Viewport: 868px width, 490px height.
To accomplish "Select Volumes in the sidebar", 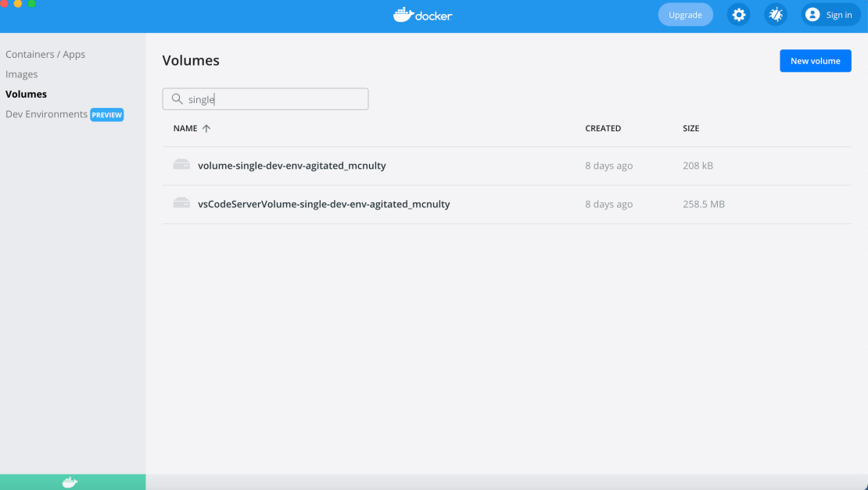I will pos(26,94).
